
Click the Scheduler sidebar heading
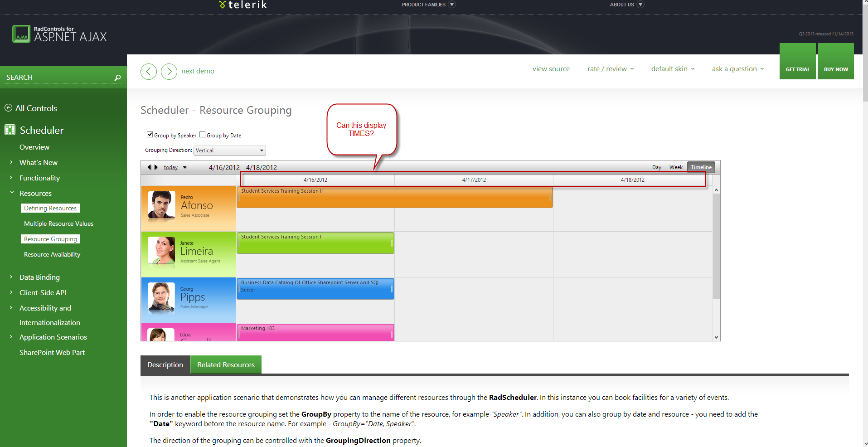[42, 130]
